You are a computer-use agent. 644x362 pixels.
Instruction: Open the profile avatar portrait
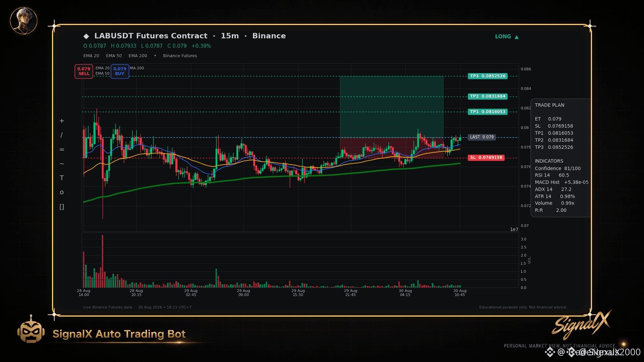[x=23, y=21]
